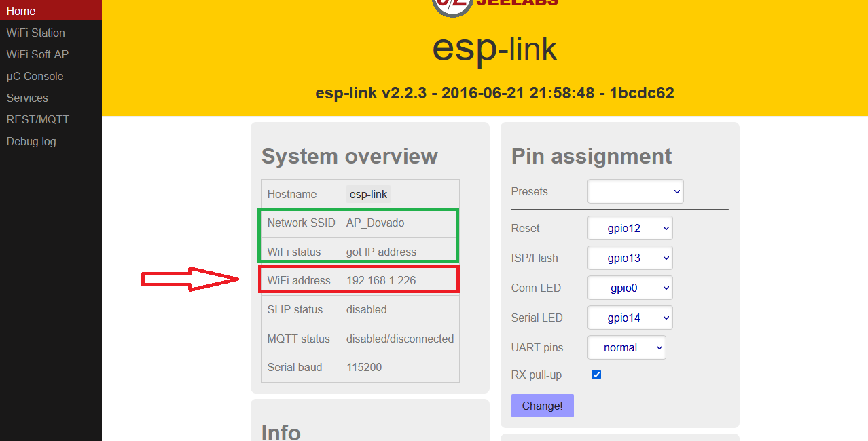This screenshot has width=868, height=441.
Task: Click the Info section heading
Action: 281,432
